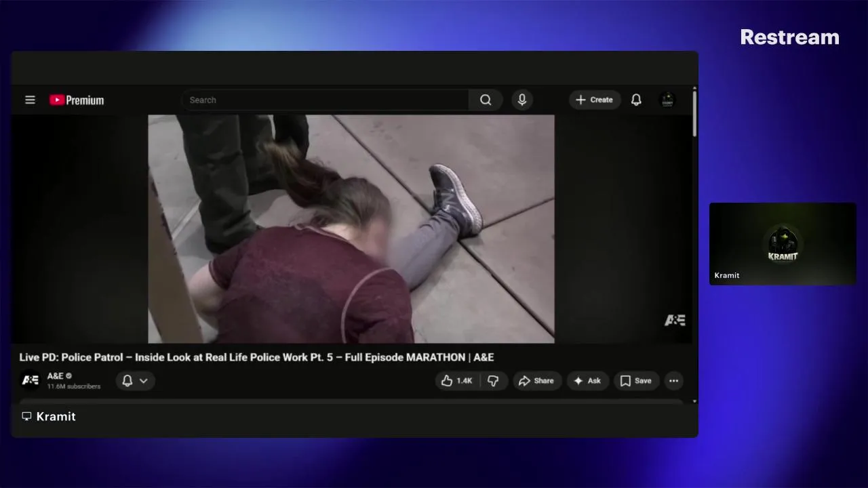This screenshot has width=868, height=488.
Task: Click the Kramit screen share label
Action: (49, 416)
